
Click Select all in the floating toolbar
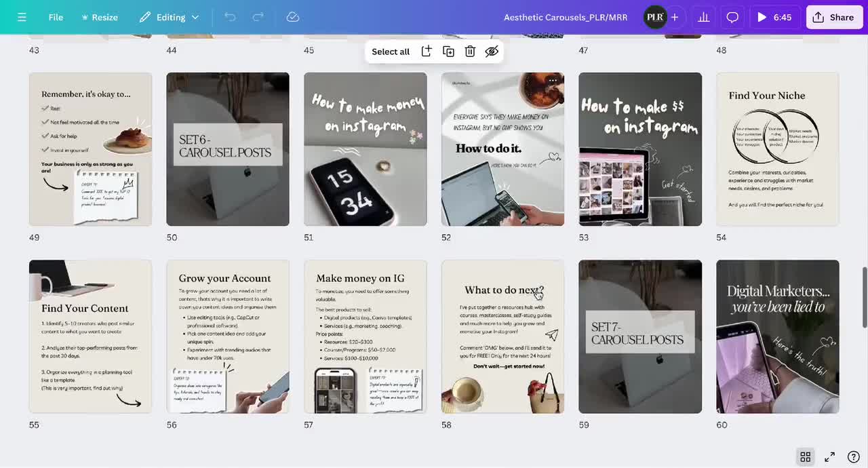coord(391,51)
